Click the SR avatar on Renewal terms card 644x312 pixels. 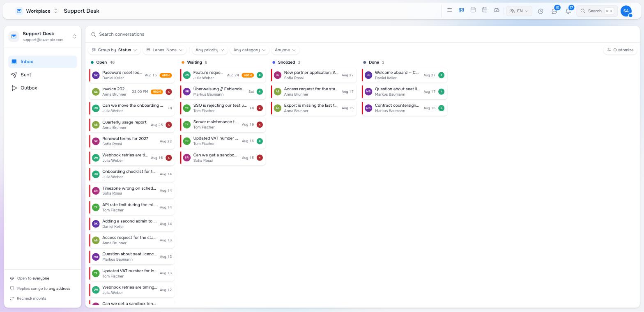(96, 141)
